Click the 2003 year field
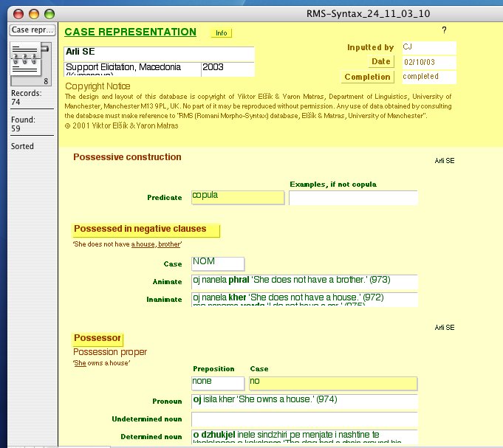503x448 pixels. [228, 69]
